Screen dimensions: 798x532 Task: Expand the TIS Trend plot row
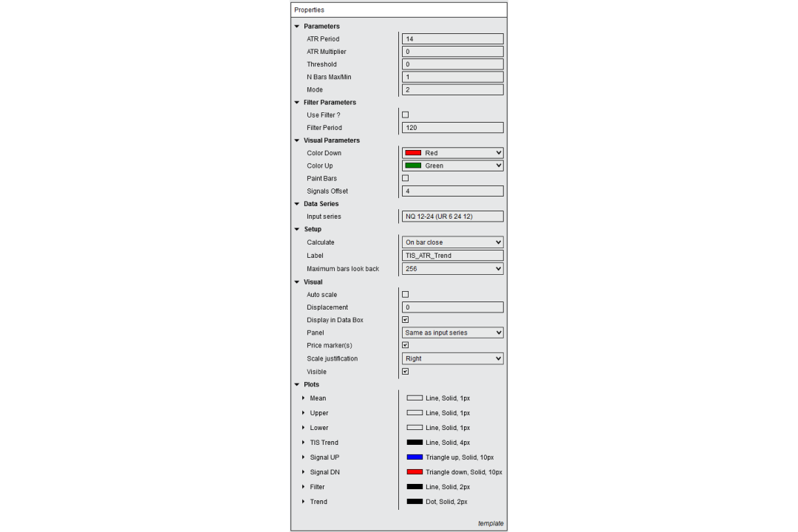pos(304,443)
